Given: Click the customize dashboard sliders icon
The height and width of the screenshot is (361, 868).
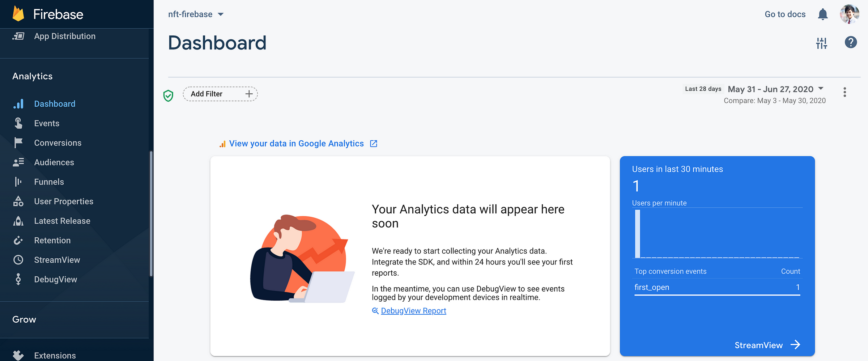Looking at the screenshot, I should pyautogui.click(x=821, y=43).
